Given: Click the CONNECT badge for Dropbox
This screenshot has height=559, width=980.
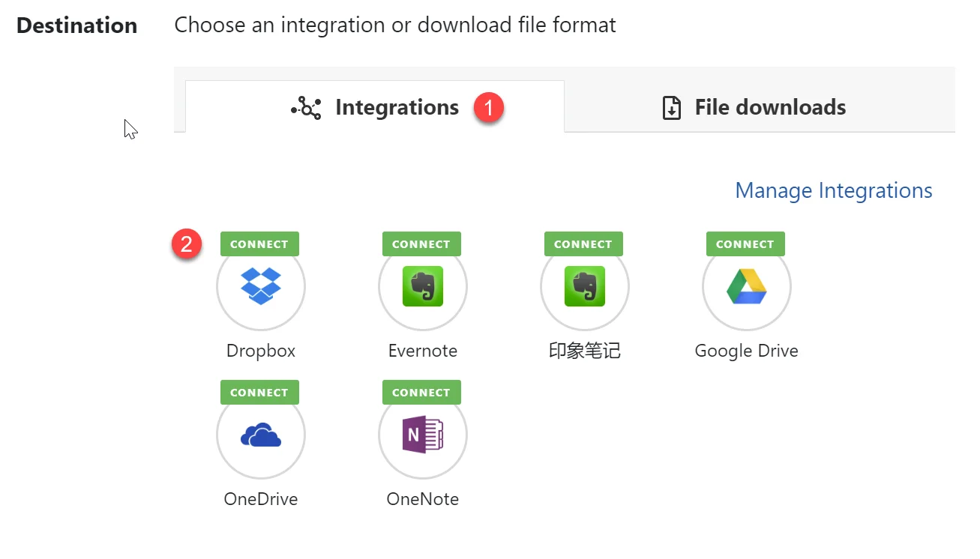Looking at the screenshot, I should pos(259,244).
